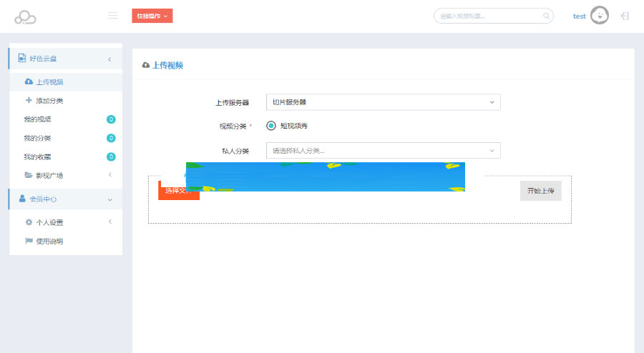Click the search magnifier icon

(546, 16)
